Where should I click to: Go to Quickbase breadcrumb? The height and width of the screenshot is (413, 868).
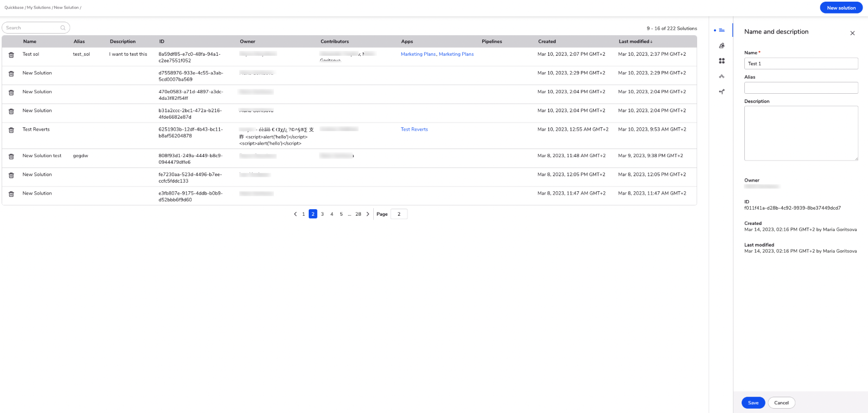pos(14,8)
